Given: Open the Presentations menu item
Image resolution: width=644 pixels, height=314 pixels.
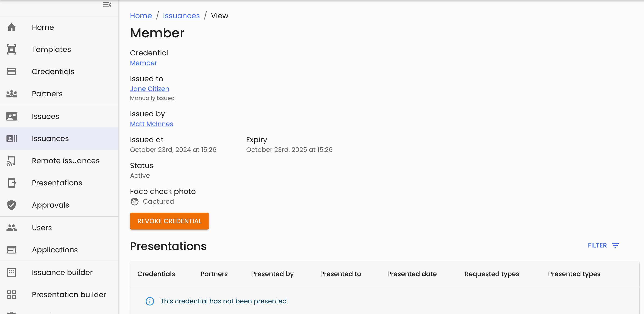Looking at the screenshot, I should 57,183.
